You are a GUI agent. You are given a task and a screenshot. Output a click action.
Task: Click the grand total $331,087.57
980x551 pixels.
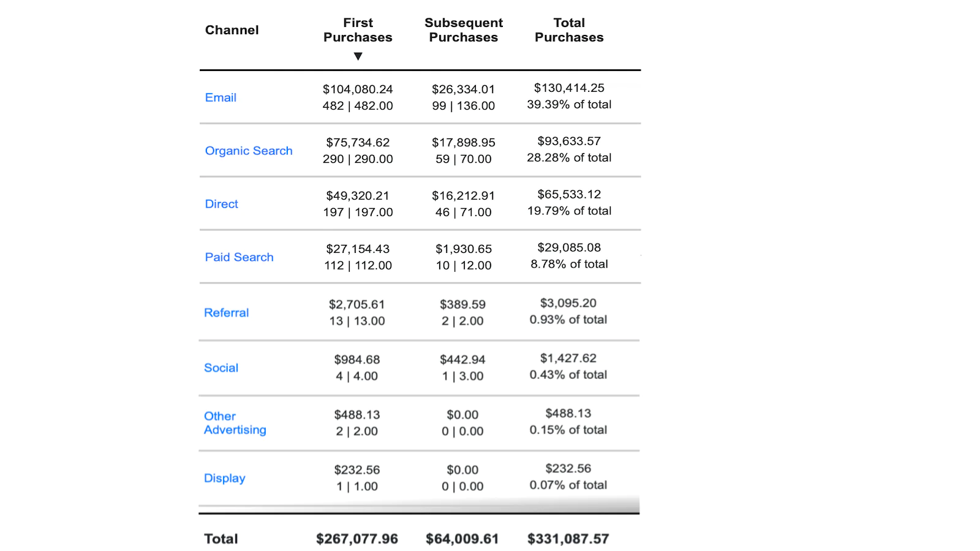pos(568,539)
